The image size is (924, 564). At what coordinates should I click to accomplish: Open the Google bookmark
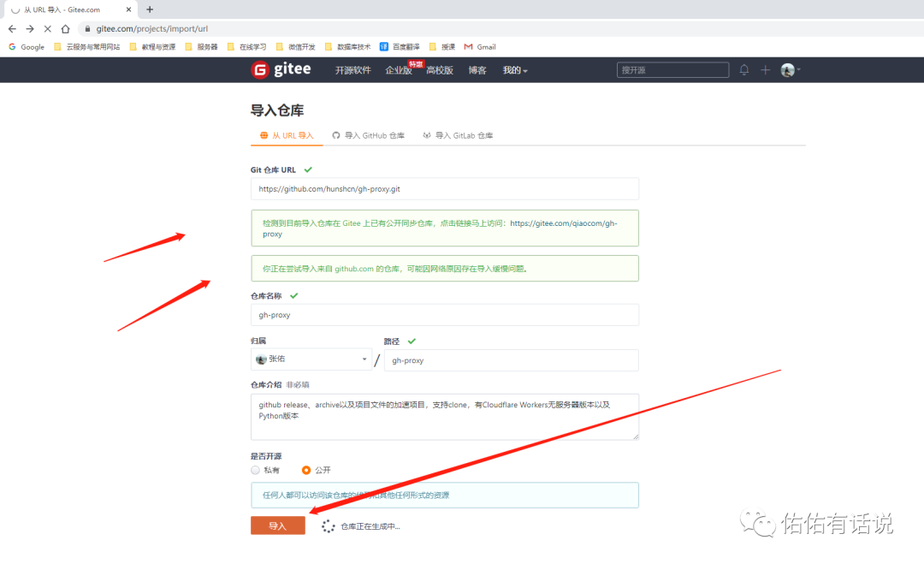tap(27, 46)
